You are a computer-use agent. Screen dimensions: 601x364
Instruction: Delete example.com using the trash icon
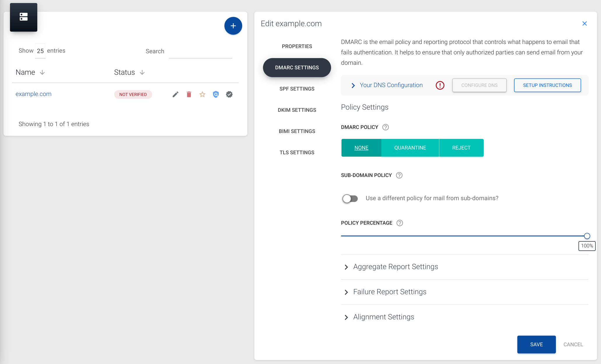[x=189, y=94]
